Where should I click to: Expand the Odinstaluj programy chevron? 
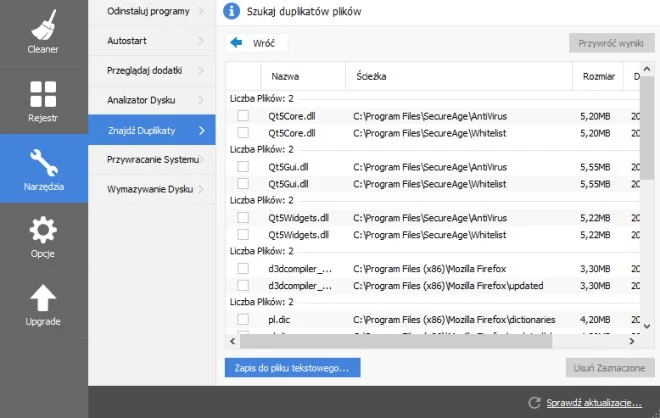click(201, 12)
